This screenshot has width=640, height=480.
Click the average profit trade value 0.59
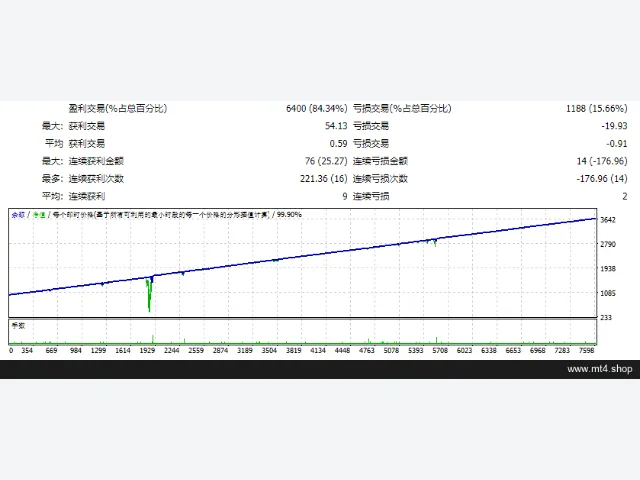pyautogui.click(x=338, y=144)
